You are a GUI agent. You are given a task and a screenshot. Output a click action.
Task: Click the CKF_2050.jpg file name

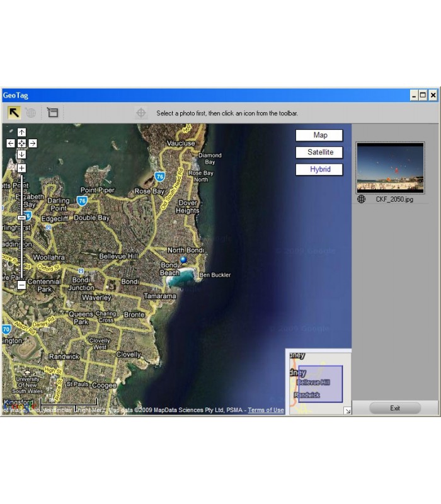pyautogui.click(x=394, y=199)
